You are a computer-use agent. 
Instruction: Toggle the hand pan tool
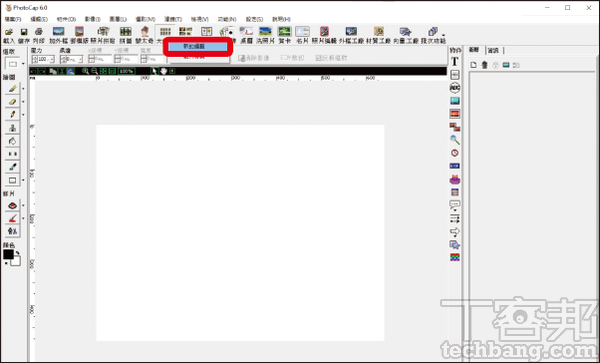(164, 71)
